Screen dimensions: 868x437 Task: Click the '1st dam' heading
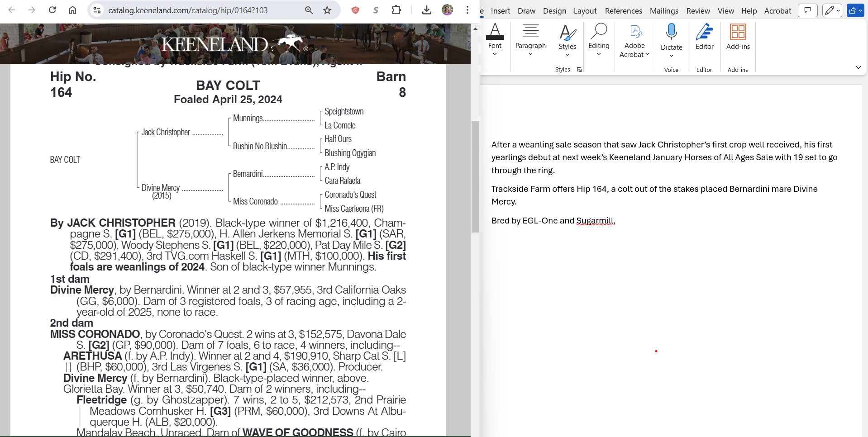pos(70,279)
